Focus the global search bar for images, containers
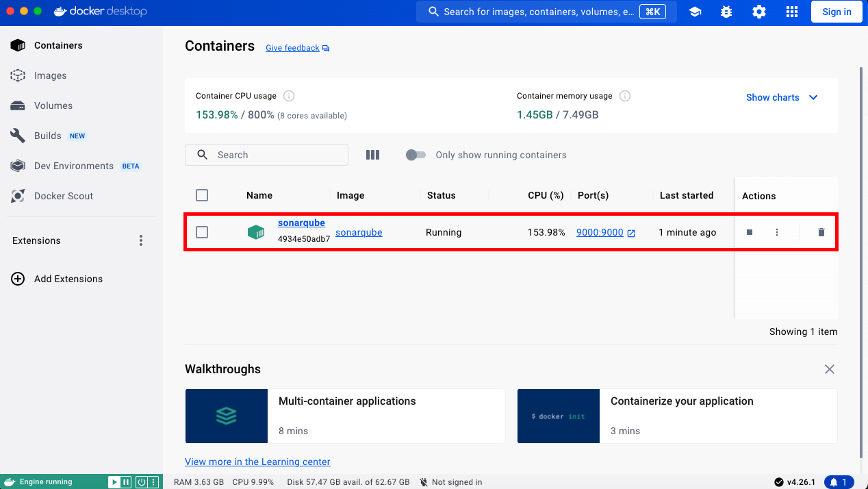This screenshot has width=868, height=489. point(546,12)
